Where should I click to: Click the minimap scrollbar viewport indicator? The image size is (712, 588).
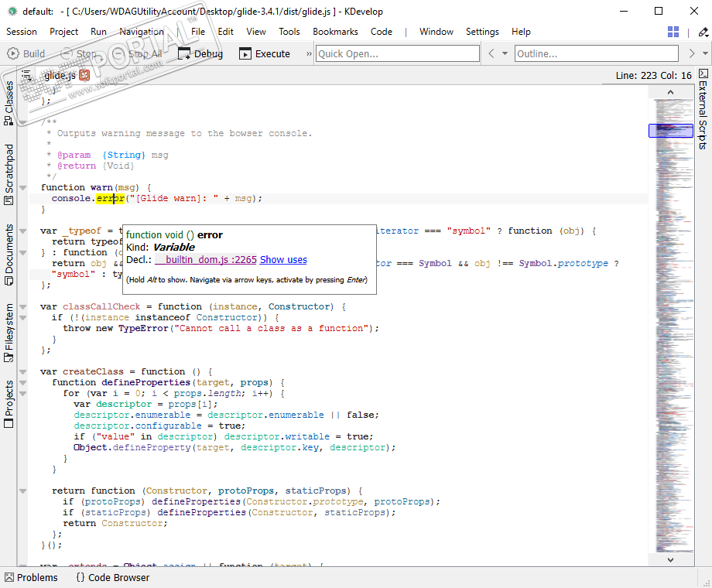(x=670, y=131)
